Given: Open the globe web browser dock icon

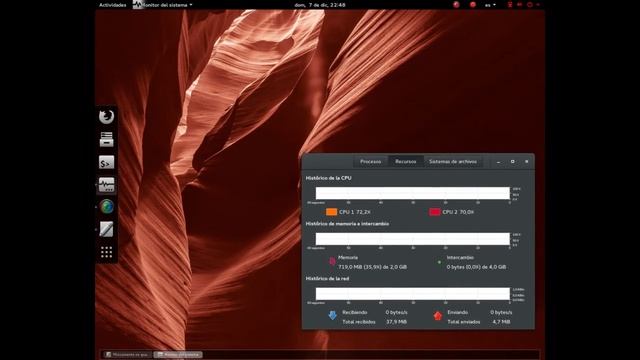Looking at the screenshot, I should click(107, 207).
